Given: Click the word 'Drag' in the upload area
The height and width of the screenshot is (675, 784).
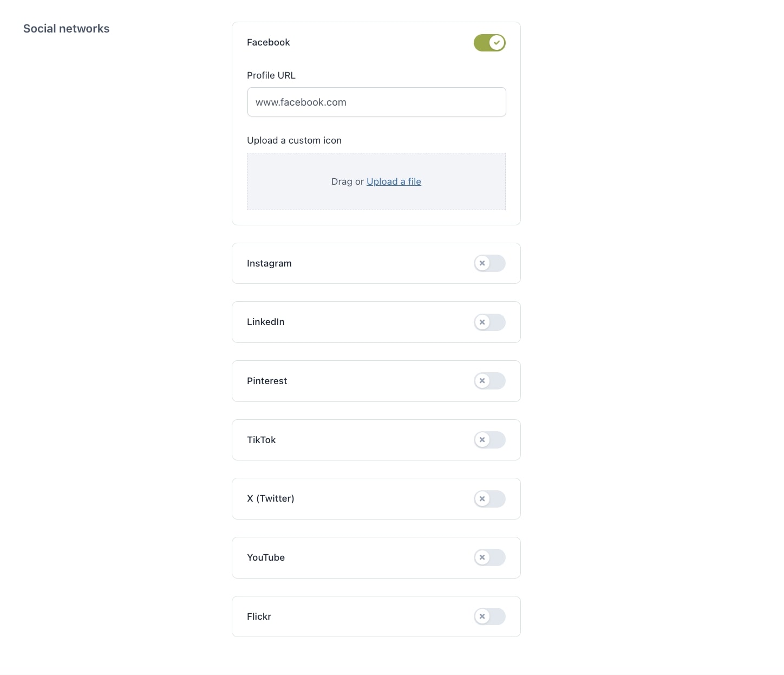Looking at the screenshot, I should pyautogui.click(x=342, y=181).
